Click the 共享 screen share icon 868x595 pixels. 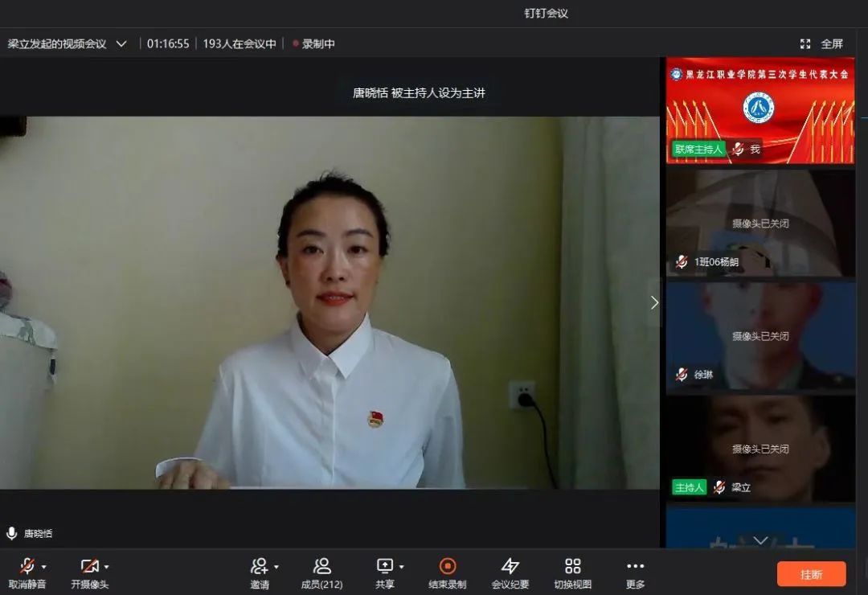tap(385, 566)
